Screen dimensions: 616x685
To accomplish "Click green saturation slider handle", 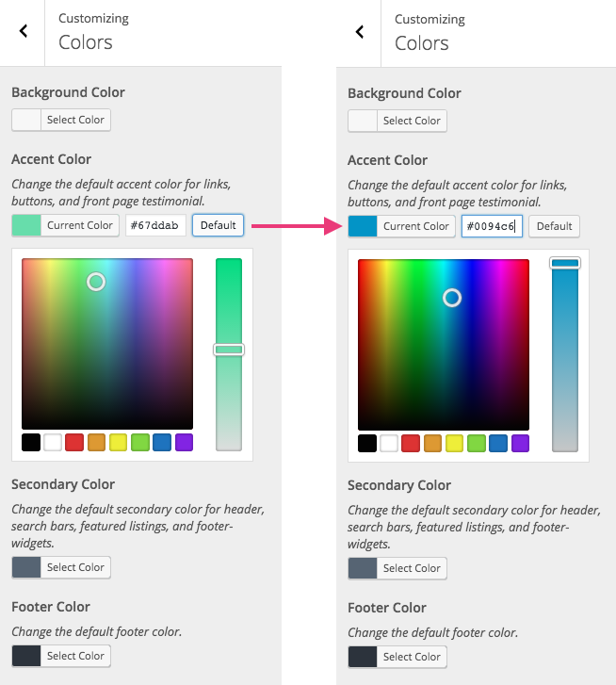I will [x=229, y=350].
